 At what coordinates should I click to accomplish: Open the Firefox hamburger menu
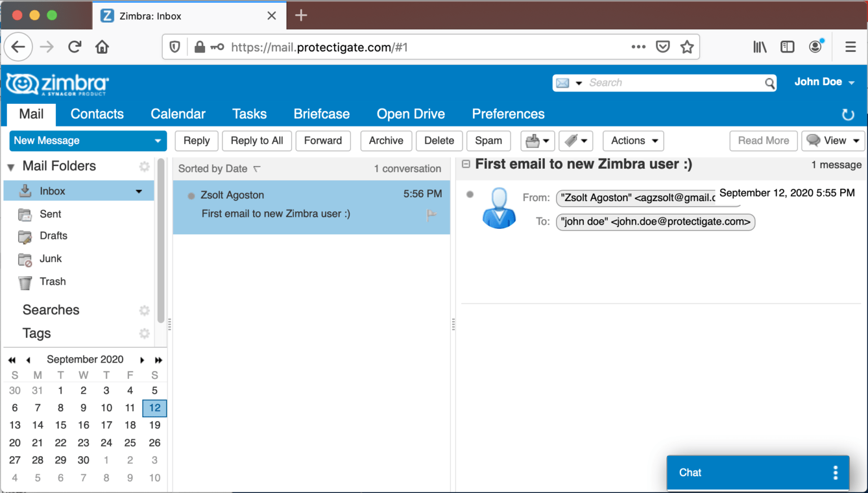[850, 47]
